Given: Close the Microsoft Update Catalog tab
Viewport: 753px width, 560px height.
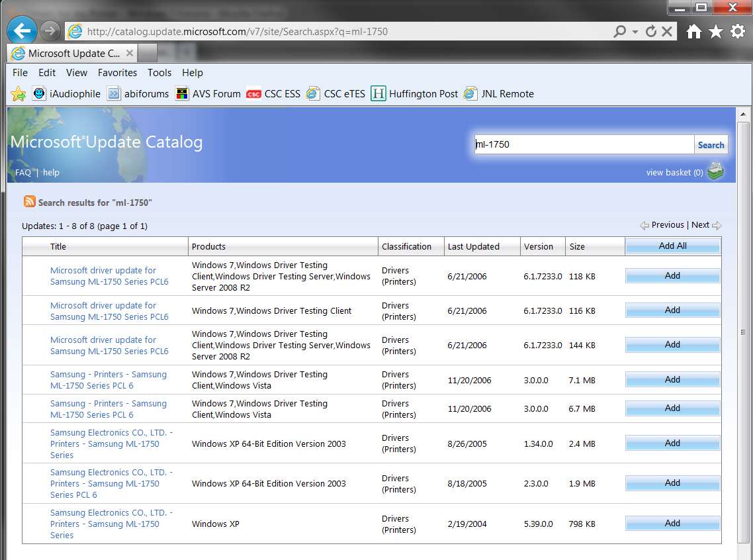Looking at the screenshot, I should [129, 53].
